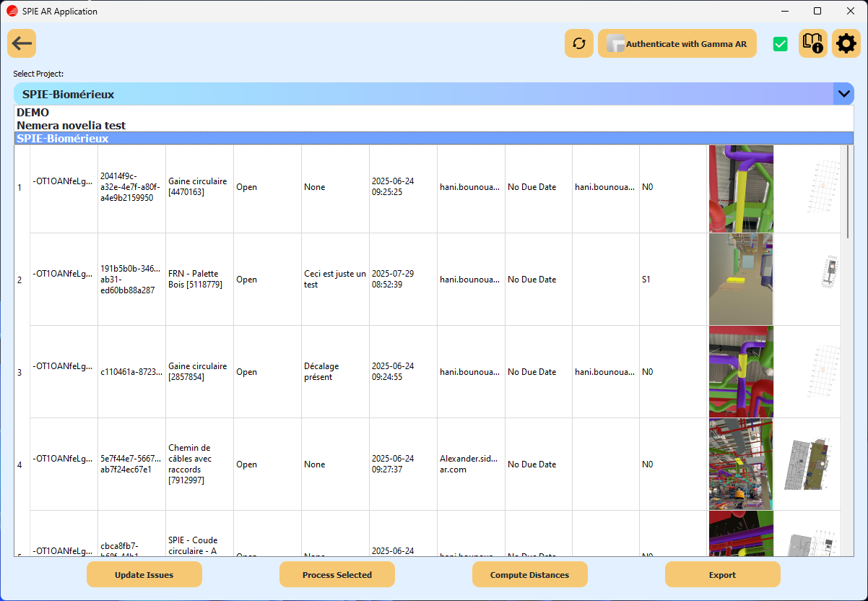Click the Gamma AR cube icon

(617, 43)
